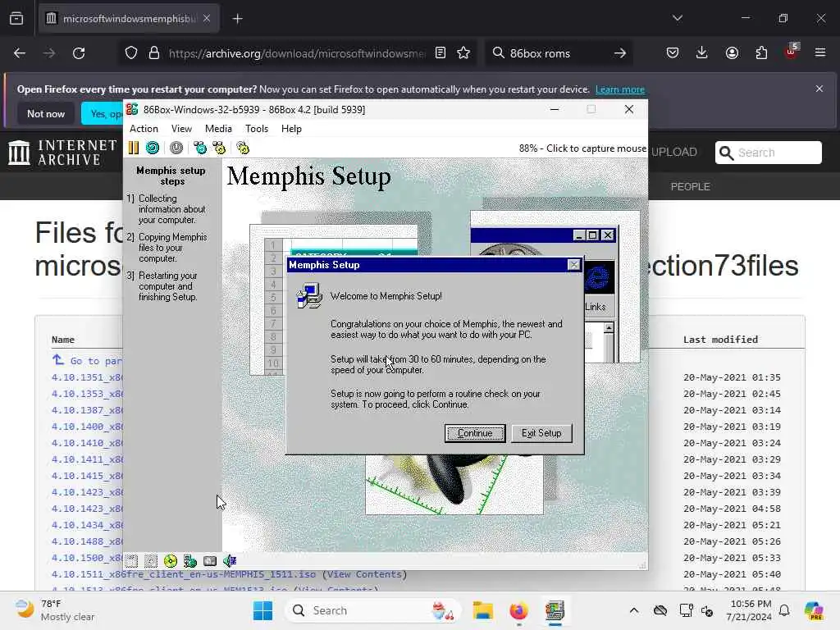This screenshot has height=630, width=840.
Task: Open the Firefox extensions puzzle icon
Action: (761, 53)
